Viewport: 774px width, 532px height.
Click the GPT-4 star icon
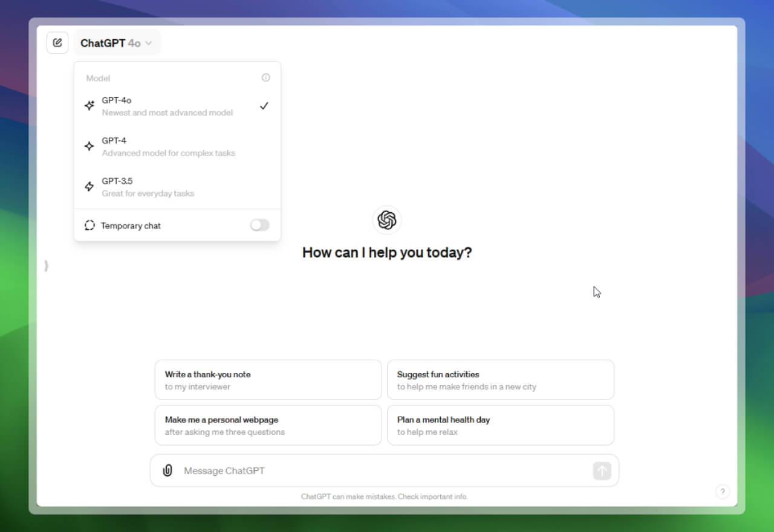pyautogui.click(x=89, y=146)
